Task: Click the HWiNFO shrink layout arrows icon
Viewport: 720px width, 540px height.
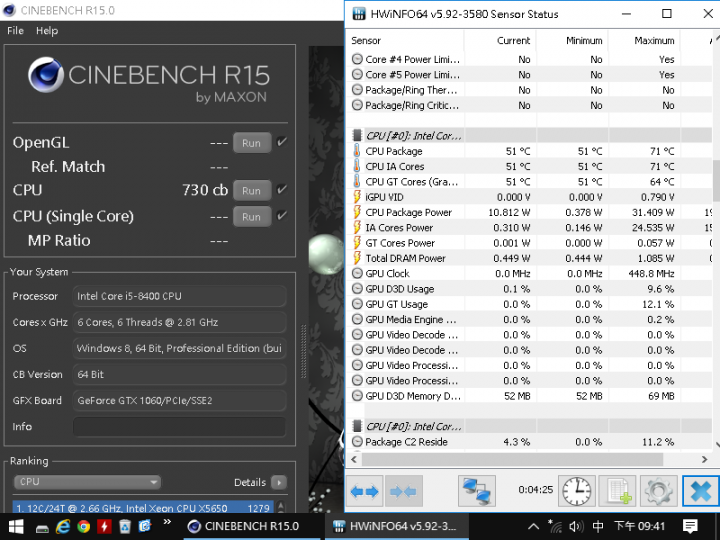Action: tap(403, 491)
